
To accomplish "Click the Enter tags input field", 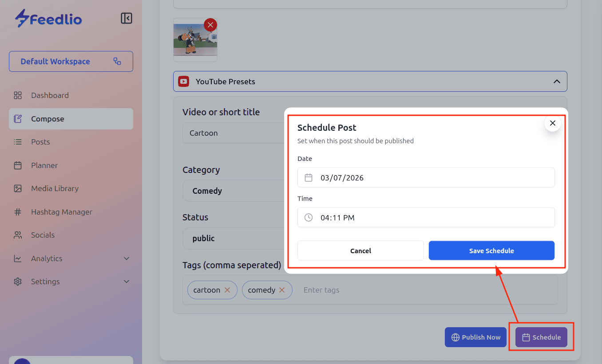I will (400, 290).
